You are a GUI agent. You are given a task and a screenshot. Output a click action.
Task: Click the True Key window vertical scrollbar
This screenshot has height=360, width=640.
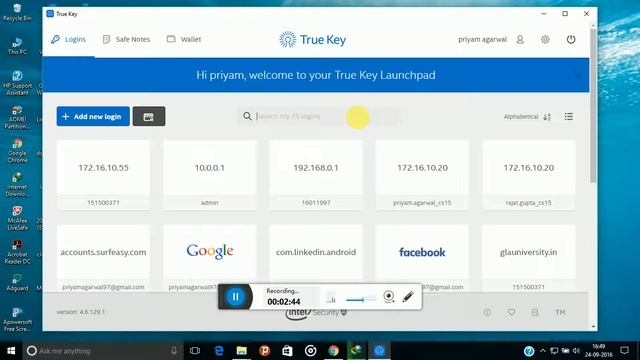click(593, 106)
